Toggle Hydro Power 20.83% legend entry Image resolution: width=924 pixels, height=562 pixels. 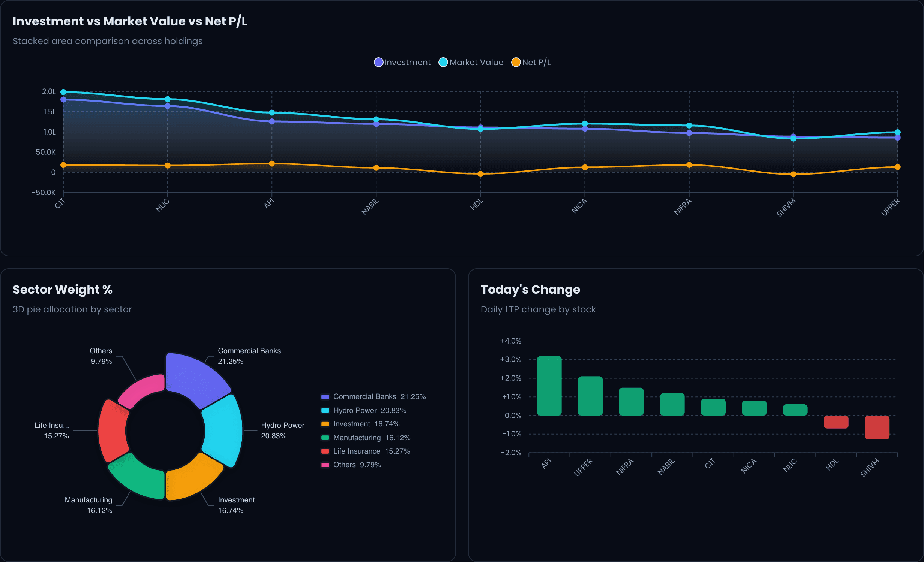coord(364,410)
